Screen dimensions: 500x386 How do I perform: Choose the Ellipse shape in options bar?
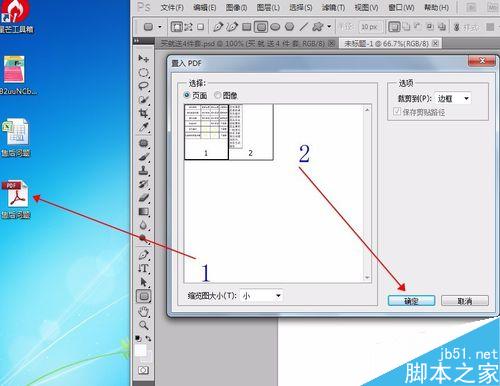click(x=275, y=27)
